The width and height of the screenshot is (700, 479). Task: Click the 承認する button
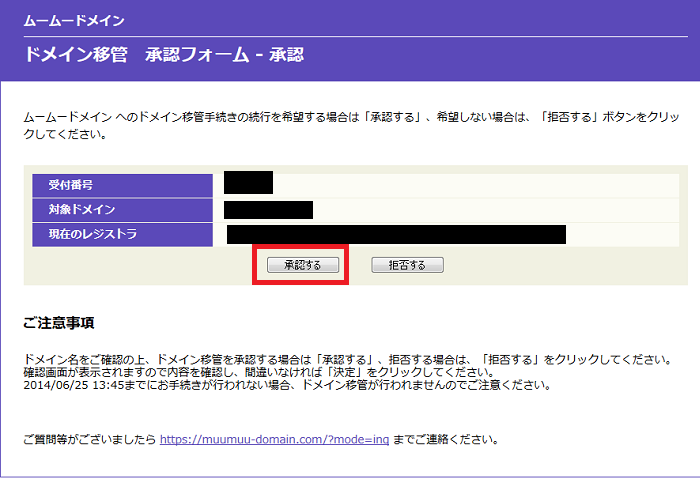302,265
